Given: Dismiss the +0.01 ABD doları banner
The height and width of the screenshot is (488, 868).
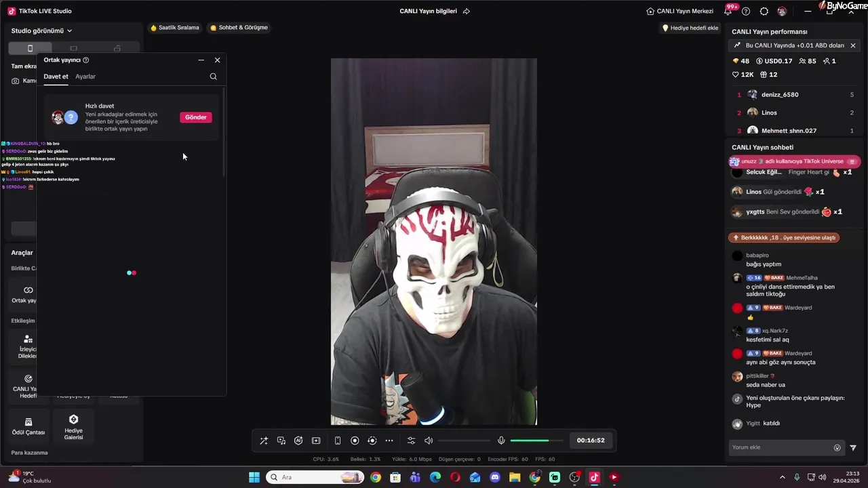Looking at the screenshot, I should [853, 45].
